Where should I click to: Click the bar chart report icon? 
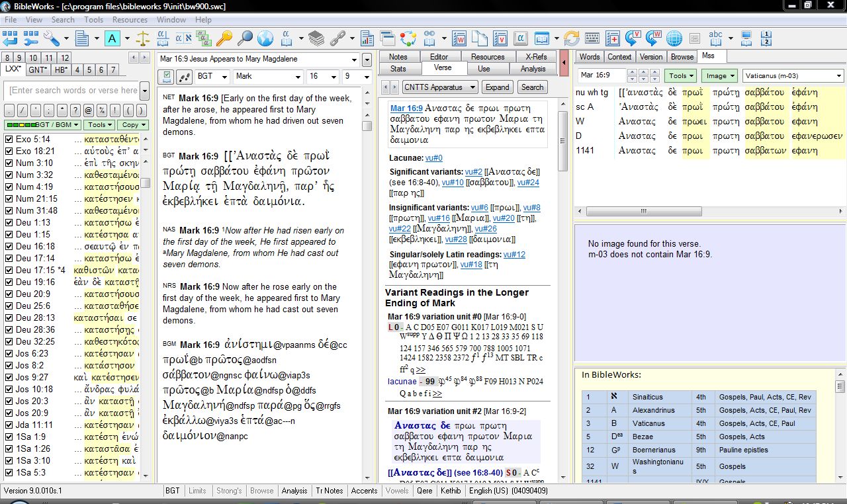pos(367,38)
